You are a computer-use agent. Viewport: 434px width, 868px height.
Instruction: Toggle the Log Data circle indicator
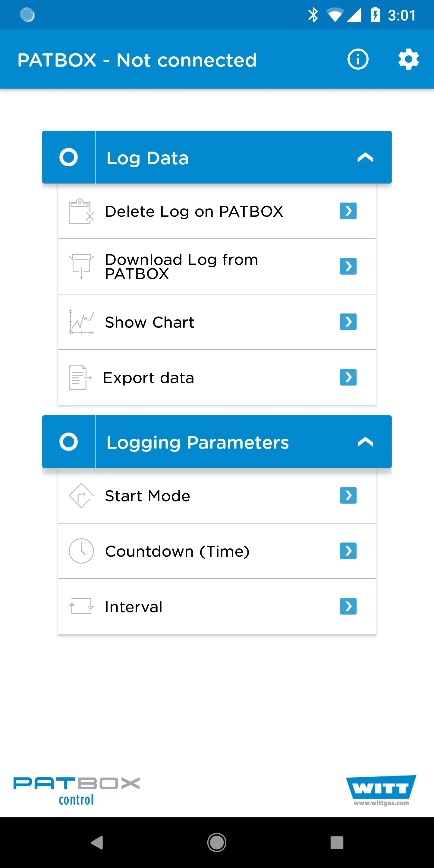point(68,157)
